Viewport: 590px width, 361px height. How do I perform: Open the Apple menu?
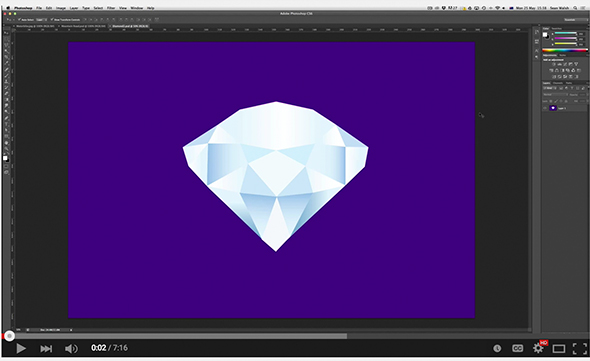[8, 8]
